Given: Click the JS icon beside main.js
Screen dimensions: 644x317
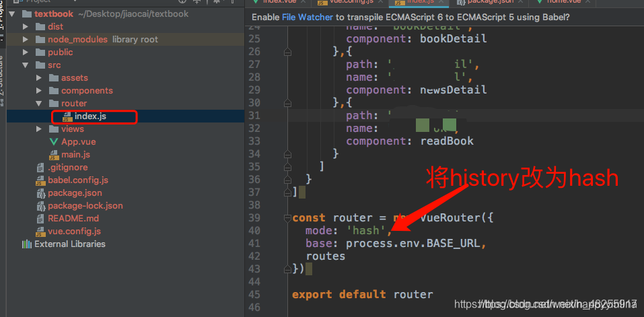Looking at the screenshot, I should [54, 155].
